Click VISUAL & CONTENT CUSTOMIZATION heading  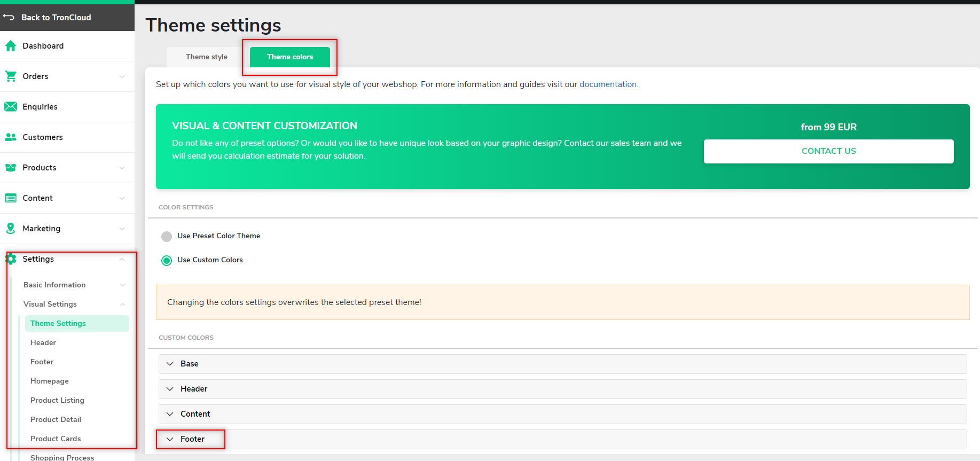(x=264, y=126)
